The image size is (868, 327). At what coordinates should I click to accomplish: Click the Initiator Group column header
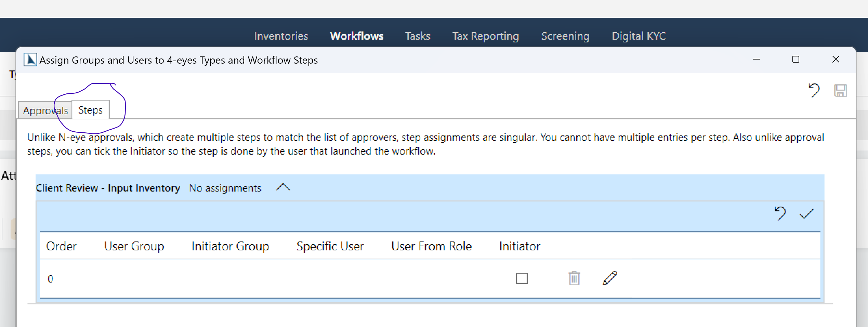point(230,246)
